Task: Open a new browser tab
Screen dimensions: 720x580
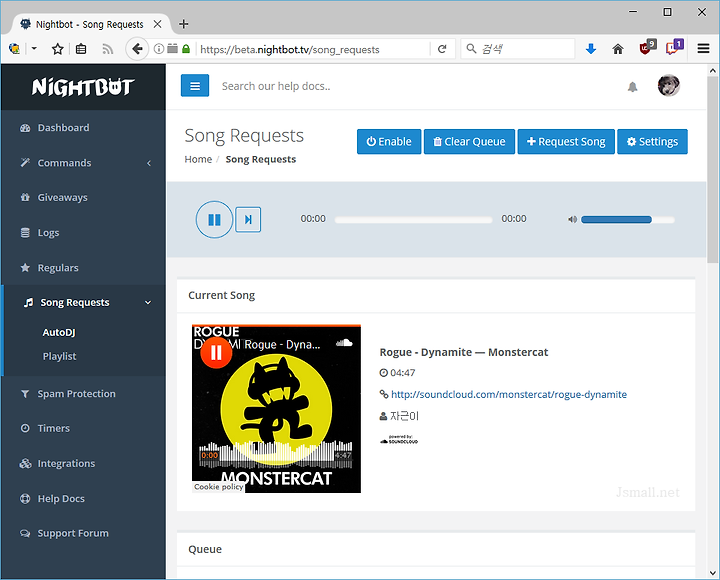Action: point(183,24)
